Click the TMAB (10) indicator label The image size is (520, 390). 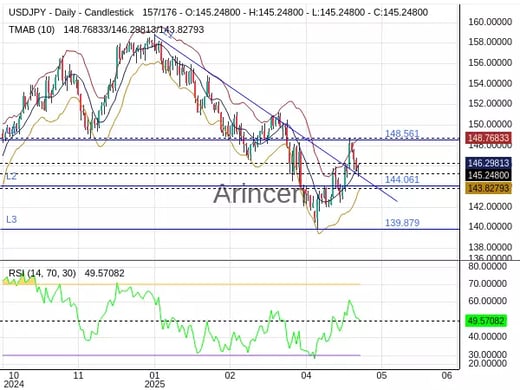click(31, 30)
